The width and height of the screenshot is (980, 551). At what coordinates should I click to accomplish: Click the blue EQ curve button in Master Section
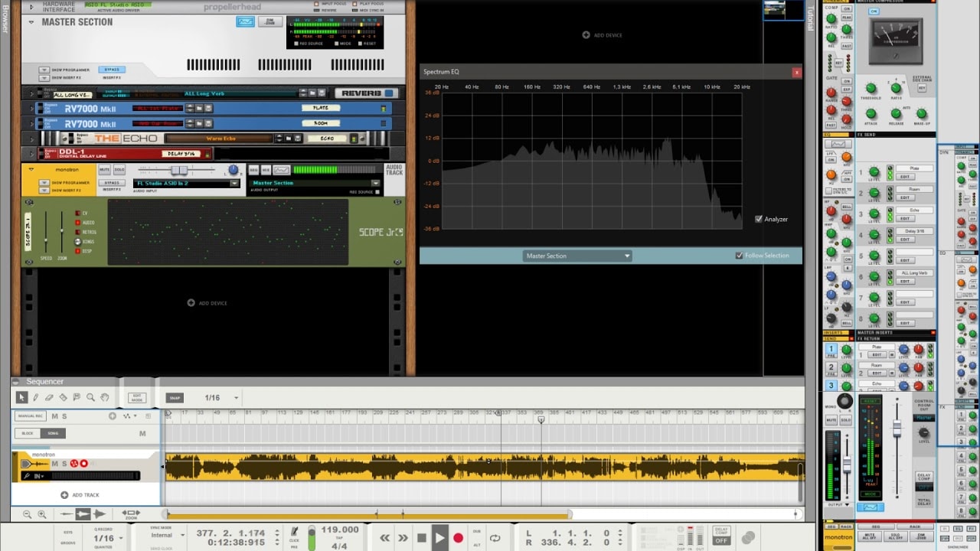tap(245, 22)
